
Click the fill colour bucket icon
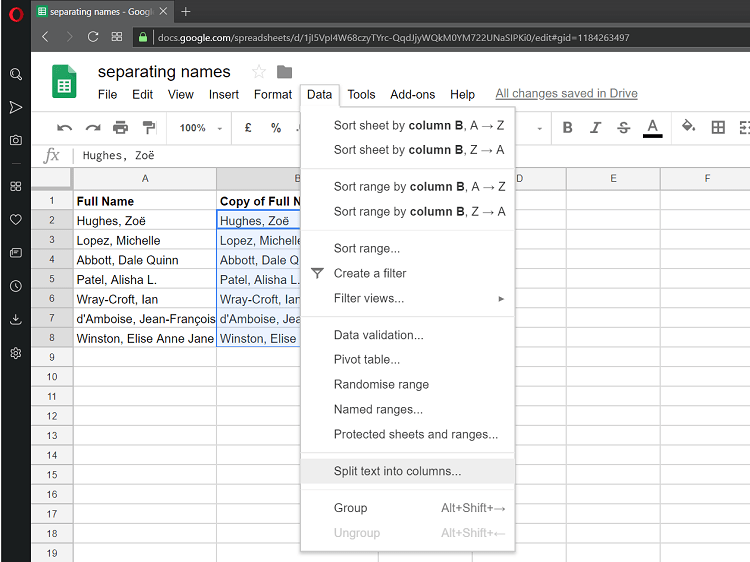tap(688, 127)
